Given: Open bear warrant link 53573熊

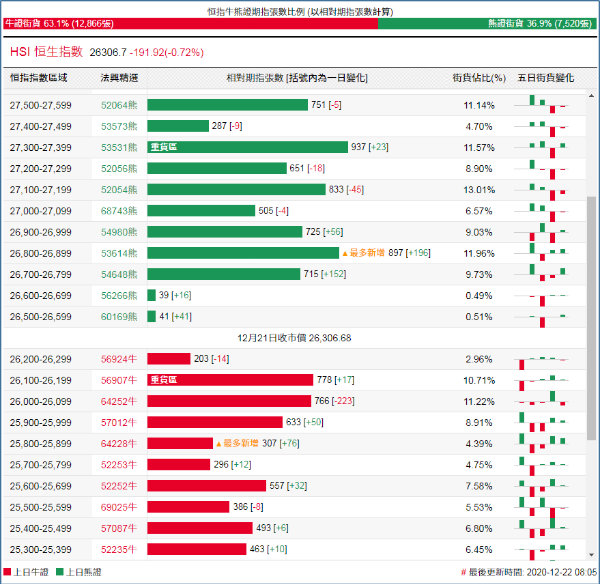Looking at the screenshot, I should pos(119,126).
